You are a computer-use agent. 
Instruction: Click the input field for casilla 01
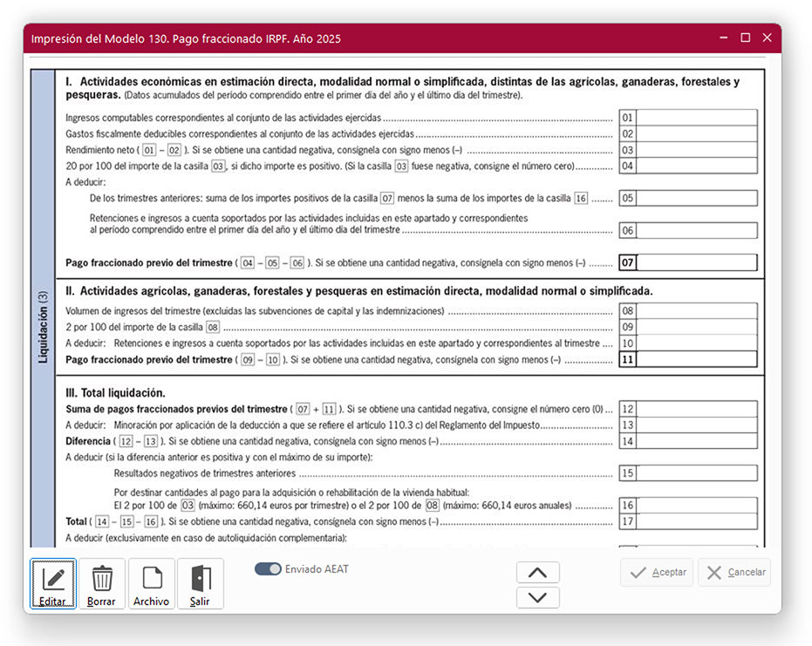(x=696, y=118)
